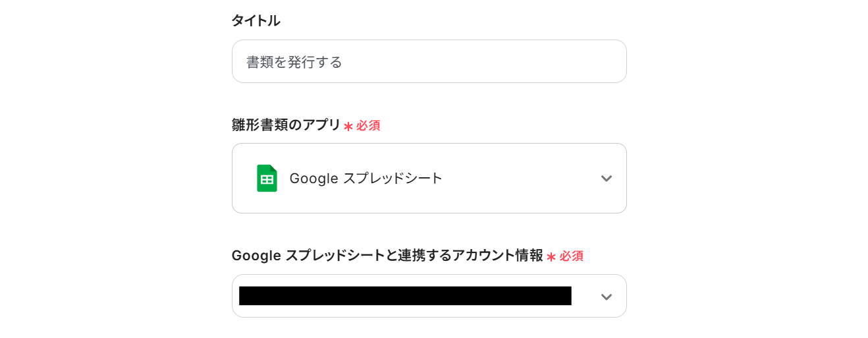The height and width of the screenshot is (338, 868).
Task: Click the word Google in the app selector
Action: coord(313,179)
